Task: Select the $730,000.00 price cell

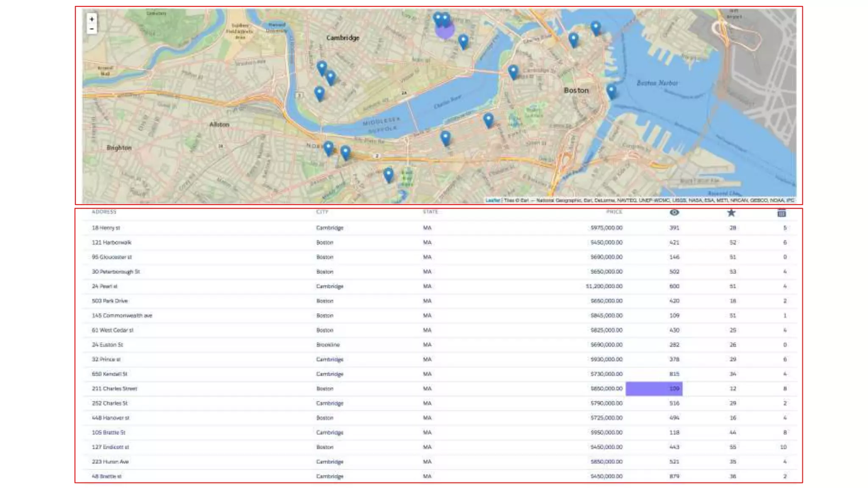Action: (606, 374)
